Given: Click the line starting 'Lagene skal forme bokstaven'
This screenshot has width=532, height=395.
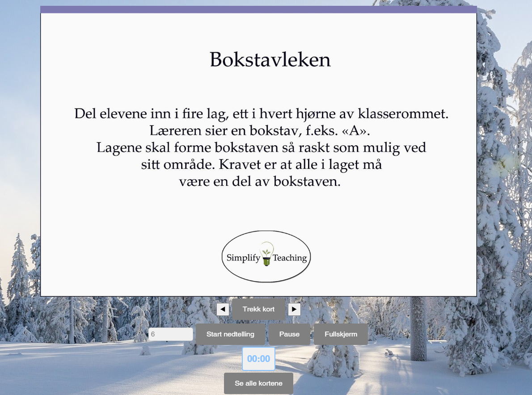Looking at the screenshot, I should click(x=261, y=147).
